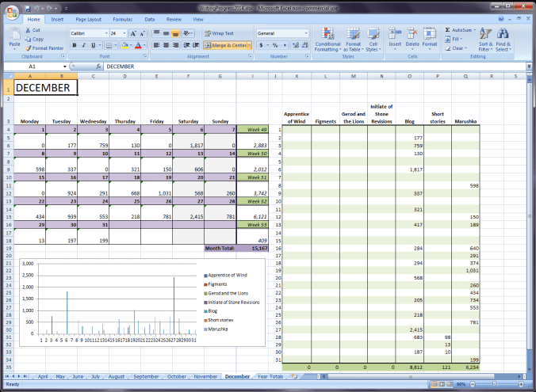The width and height of the screenshot is (536, 392).
Task: Click the Excel Help question mark icon
Action: (x=501, y=19)
